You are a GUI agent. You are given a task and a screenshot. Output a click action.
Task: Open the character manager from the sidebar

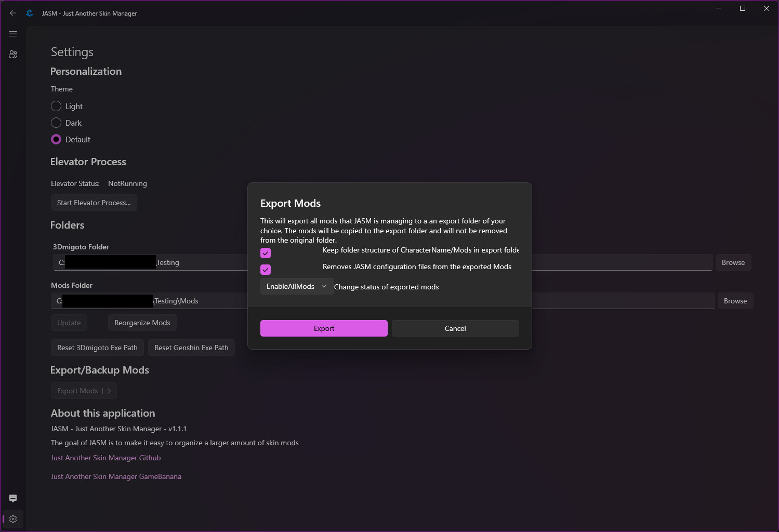pos(13,54)
